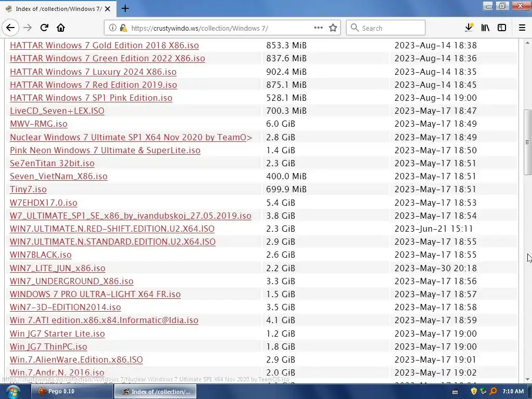Click the forward navigation arrow
532x399 pixels.
pos(28,28)
